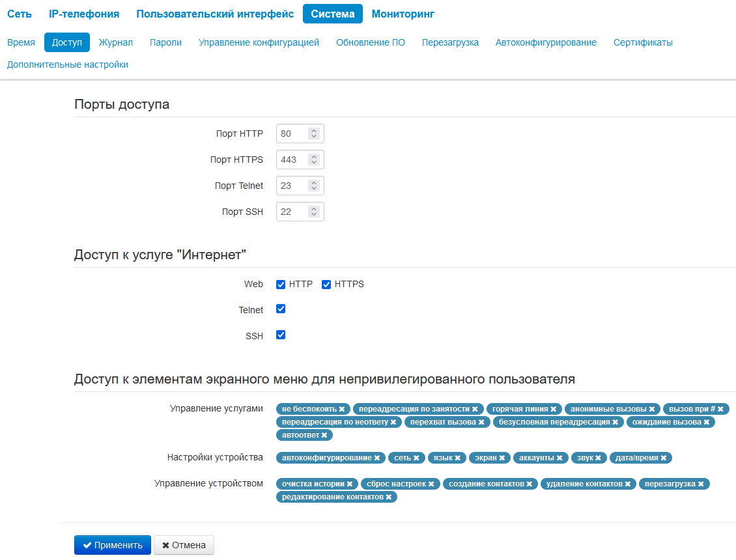Remove the 'звук' tag
This screenshot has height=560, width=736.
pyautogui.click(x=599, y=458)
